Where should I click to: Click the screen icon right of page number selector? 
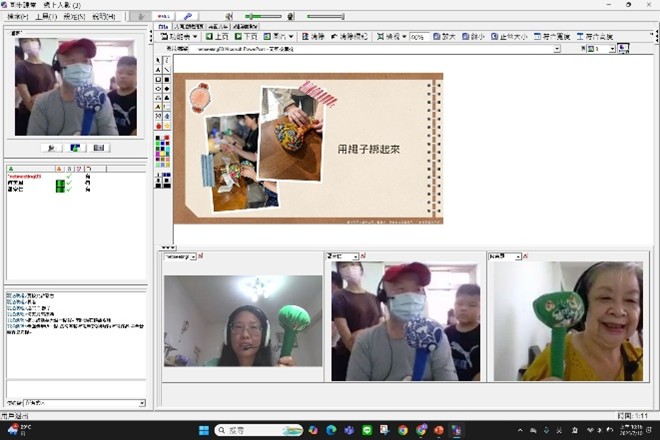point(623,49)
